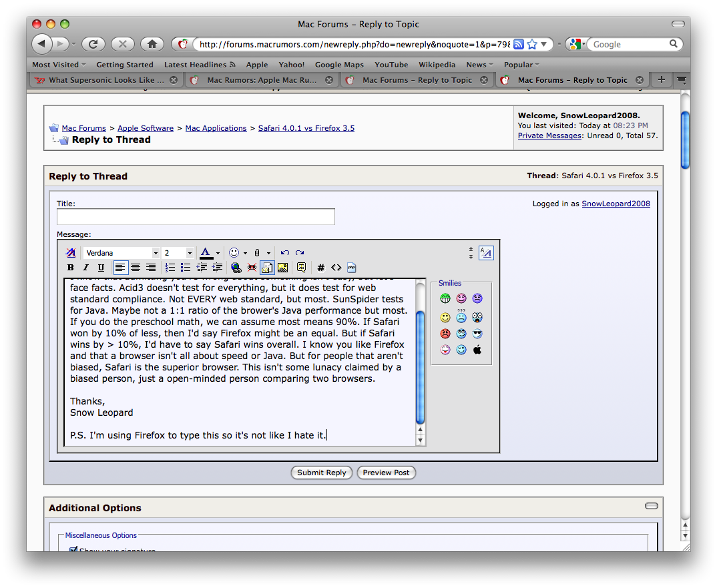Expand the Popular bookmarks folder
Image resolution: width=717 pixels, height=588 pixels.
(x=522, y=65)
